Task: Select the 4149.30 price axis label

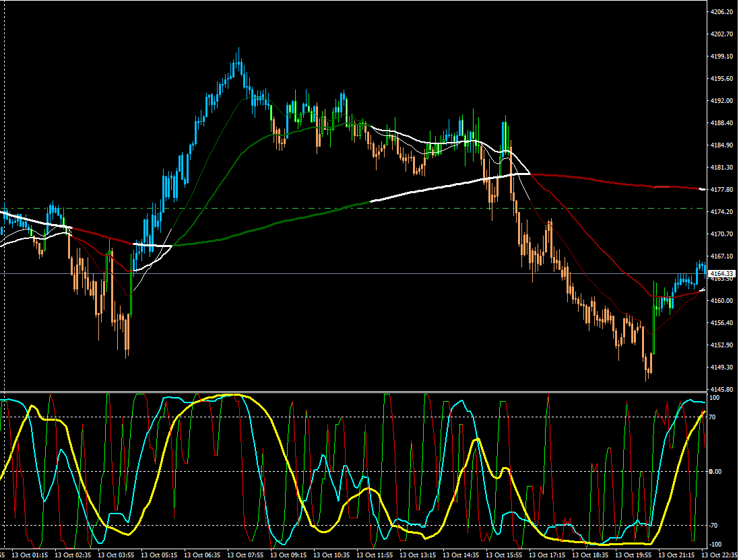Action: point(721,367)
